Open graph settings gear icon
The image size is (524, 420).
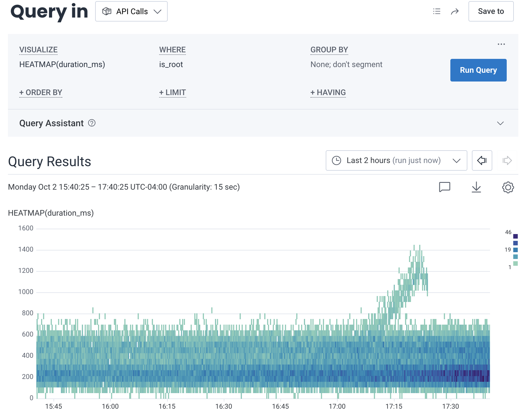point(508,187)
